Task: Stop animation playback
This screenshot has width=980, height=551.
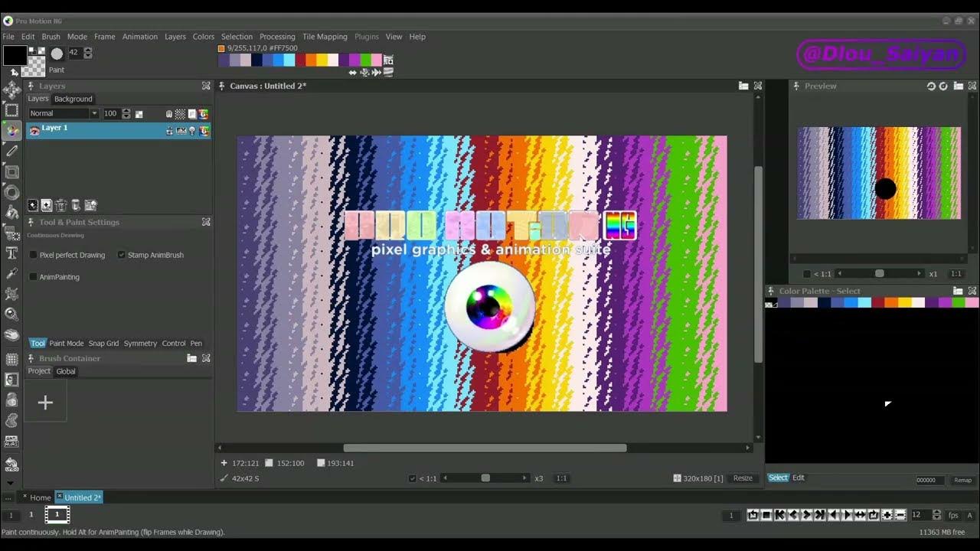Action: tap(766, 515)
